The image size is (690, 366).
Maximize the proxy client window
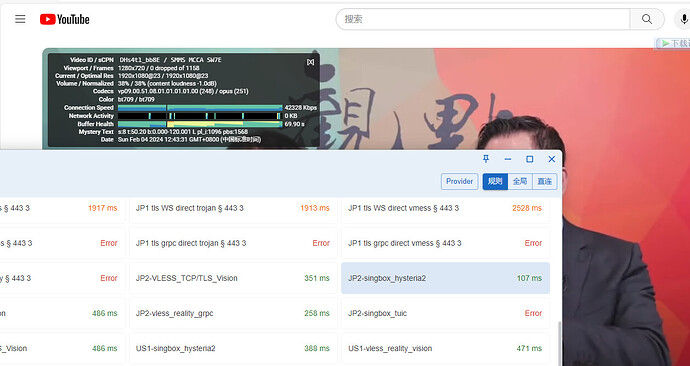pos(530,159)
